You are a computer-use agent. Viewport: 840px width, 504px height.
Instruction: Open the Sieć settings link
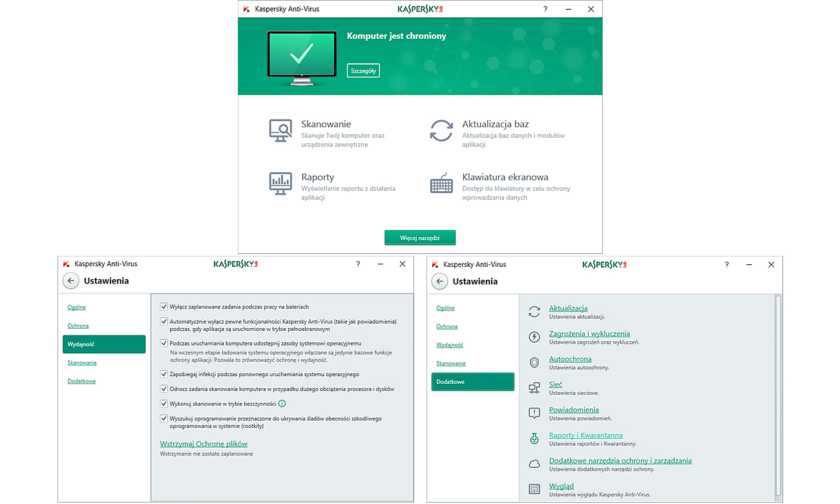(x=556, y=384)
